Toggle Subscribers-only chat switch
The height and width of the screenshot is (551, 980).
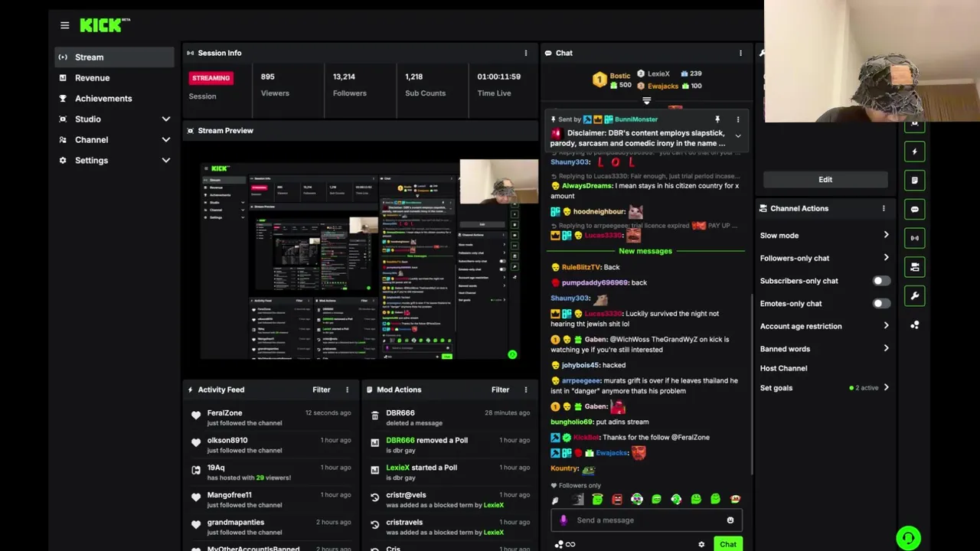click(x=881, y=281)
